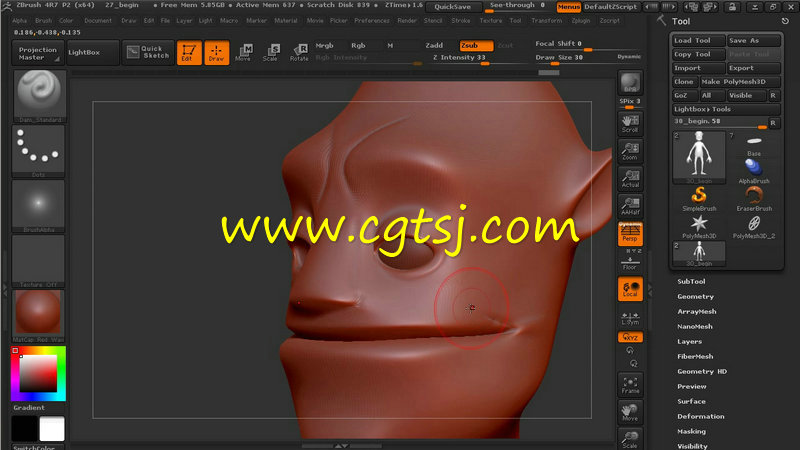Open the Zplugin menu
This screenshot has width=800, height=450.
[581, 21]
